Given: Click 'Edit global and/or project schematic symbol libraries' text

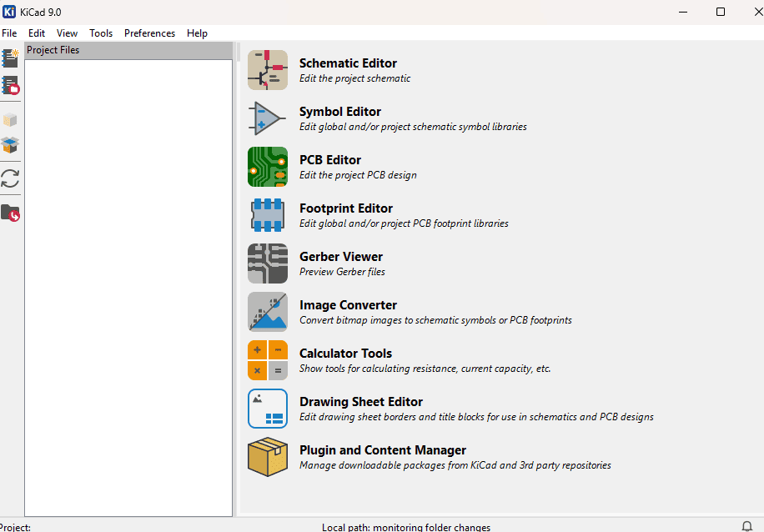Looking at the screenshot, I should (413, 127).
